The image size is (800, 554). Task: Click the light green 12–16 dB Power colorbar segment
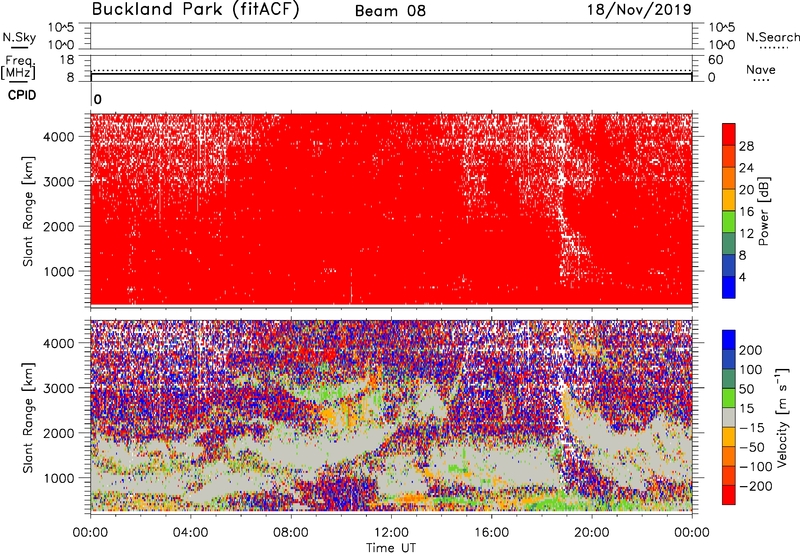coord(729,221)
